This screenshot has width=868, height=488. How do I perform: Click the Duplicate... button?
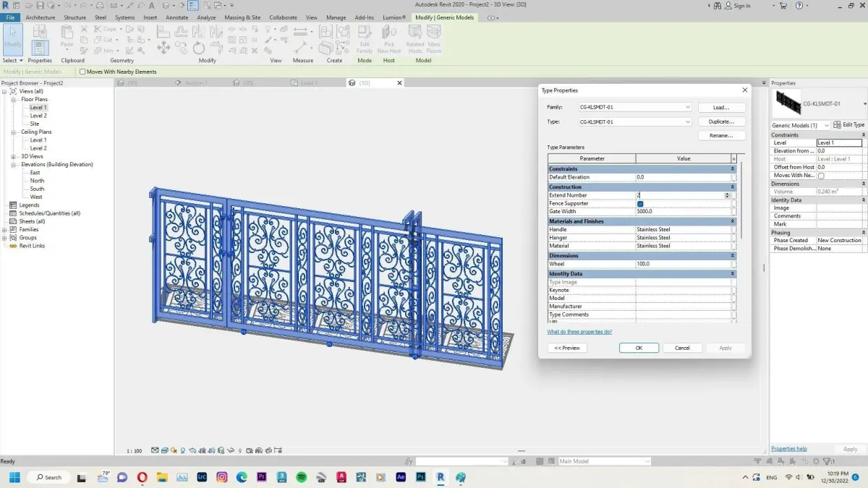(x=721, y=121)
